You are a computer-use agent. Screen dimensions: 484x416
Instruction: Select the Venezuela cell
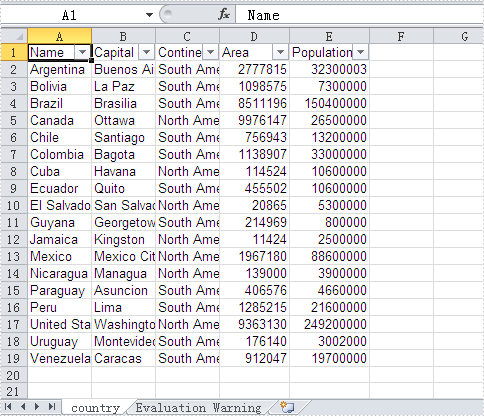click(59, 358)
